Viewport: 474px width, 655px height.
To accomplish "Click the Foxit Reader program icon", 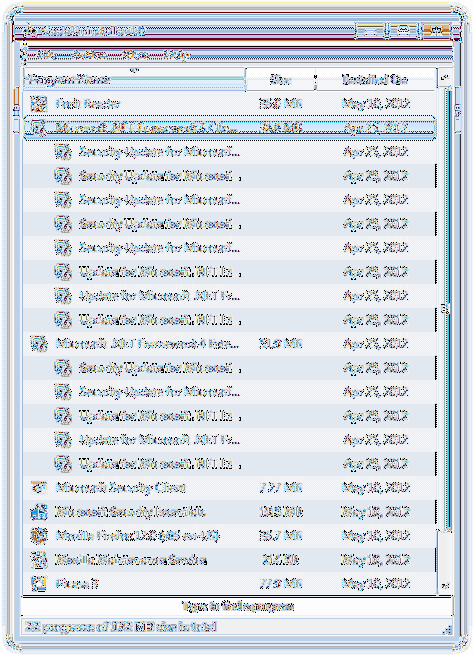I will (x=39, y=104).
